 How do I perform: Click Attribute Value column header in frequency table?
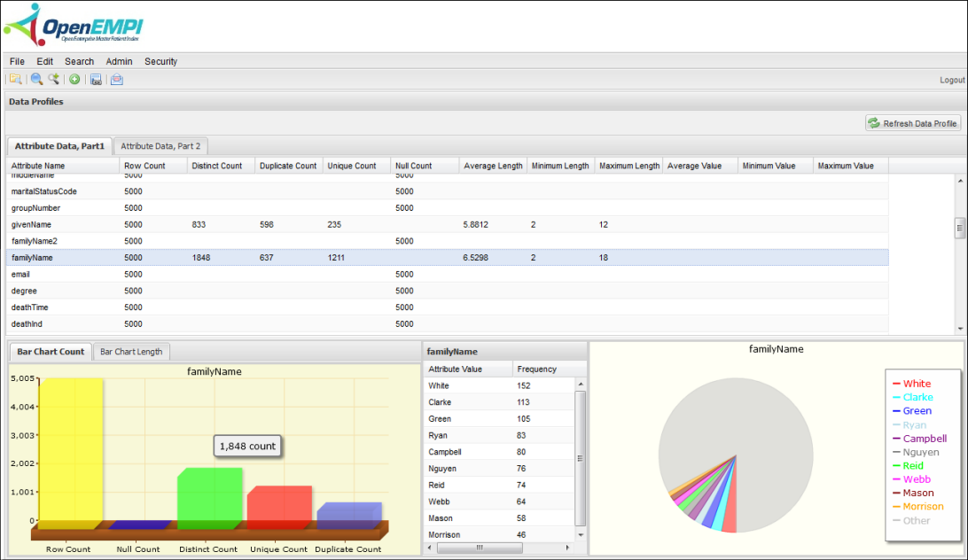(x=468, y=369)
